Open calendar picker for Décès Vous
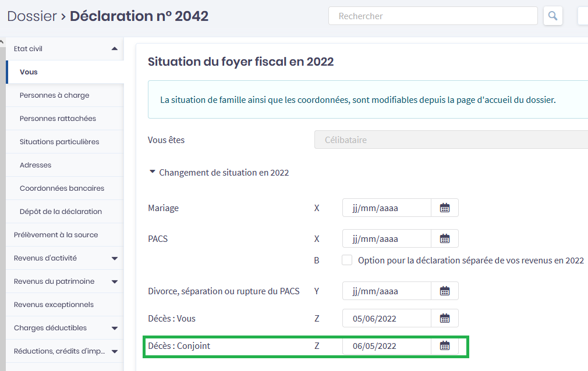This screenshot has height=371, width=588. click(x=445, y=318)
